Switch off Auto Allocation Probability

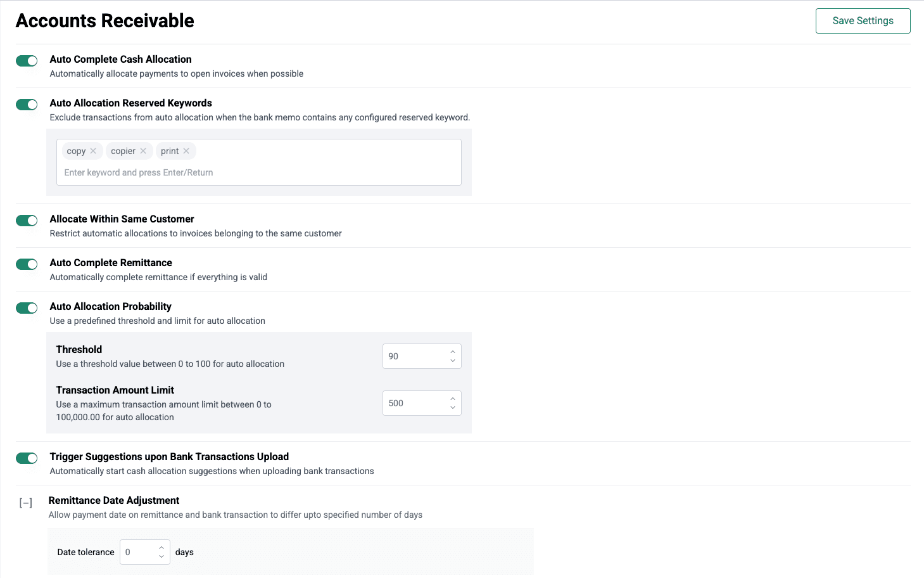[27, 308]
